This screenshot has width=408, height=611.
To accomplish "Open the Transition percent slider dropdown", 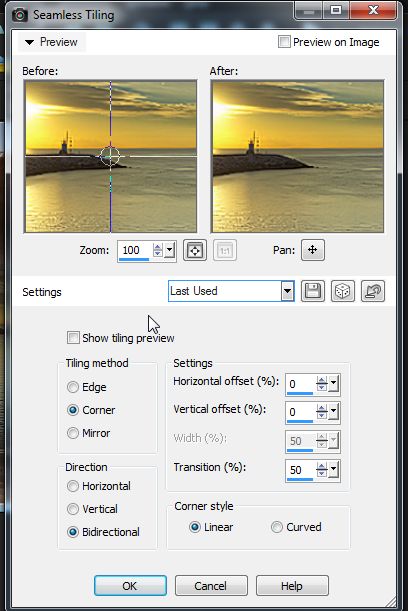I will [x=334, y=470].
